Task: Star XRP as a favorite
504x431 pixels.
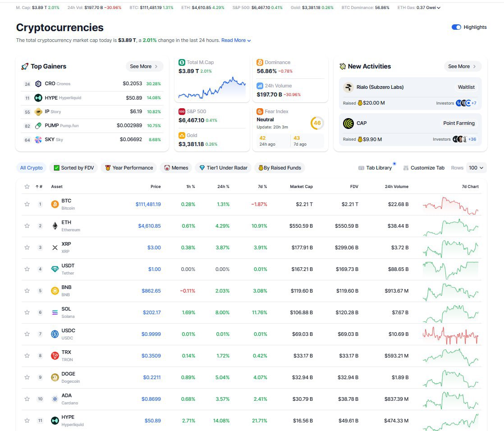Action: point(27,248)
